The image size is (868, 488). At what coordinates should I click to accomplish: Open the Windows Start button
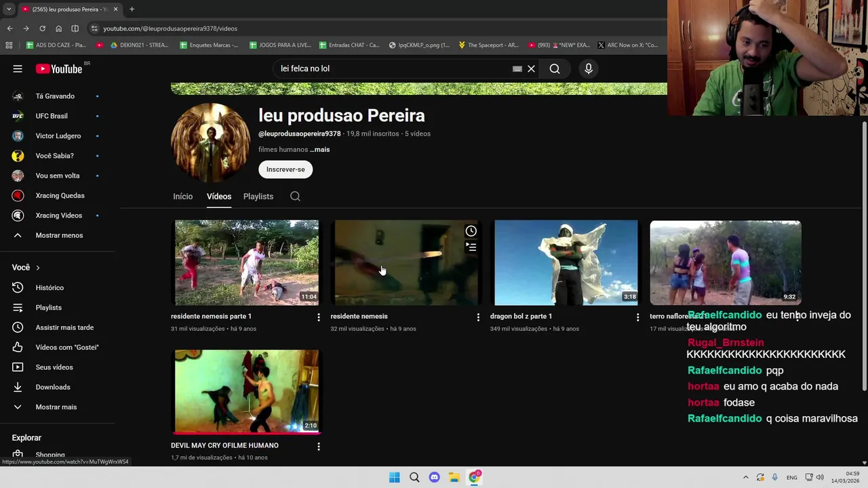tap(394, 477)
